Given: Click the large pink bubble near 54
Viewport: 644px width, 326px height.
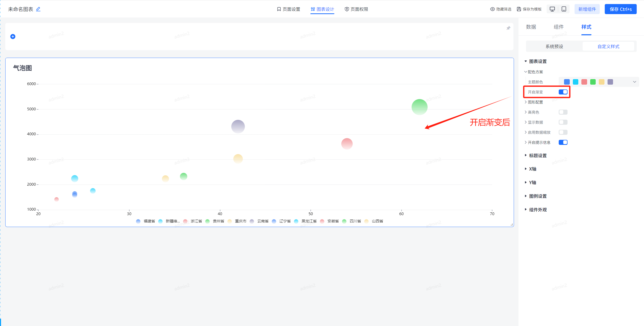Looking at the screenshot, I should 347,144.
